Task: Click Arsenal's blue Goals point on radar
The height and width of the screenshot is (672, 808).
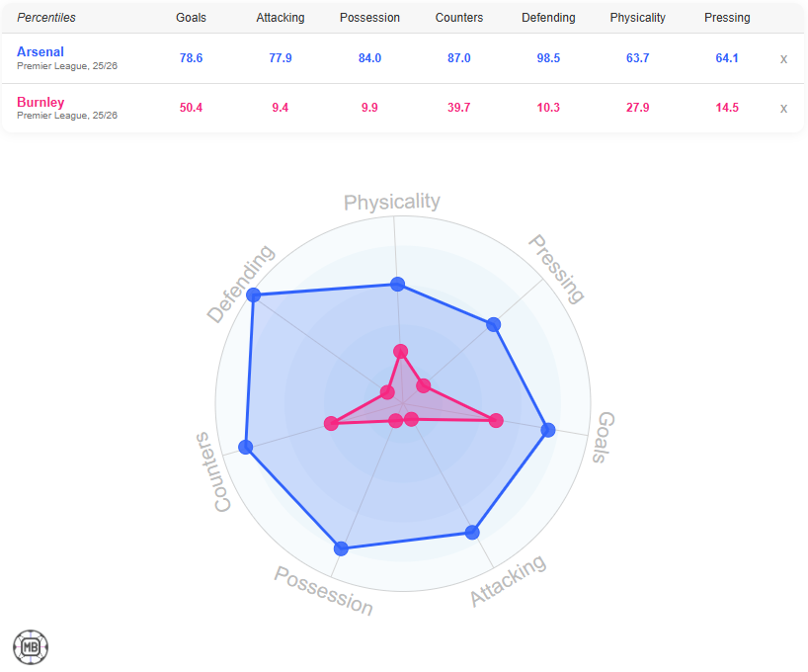Action: 548,430
